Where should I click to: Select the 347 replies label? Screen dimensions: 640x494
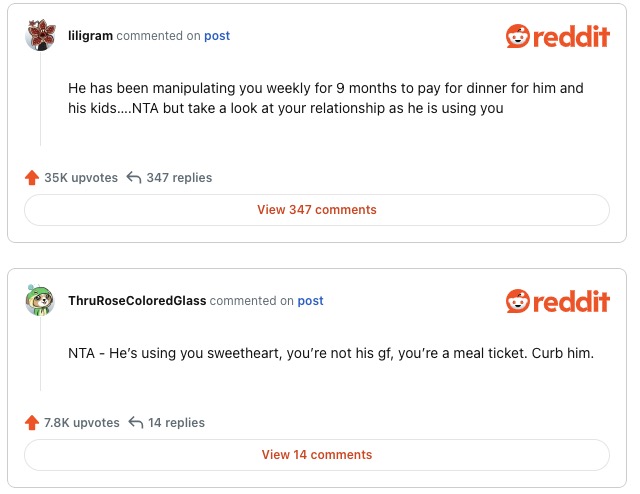tap(179, 178)
